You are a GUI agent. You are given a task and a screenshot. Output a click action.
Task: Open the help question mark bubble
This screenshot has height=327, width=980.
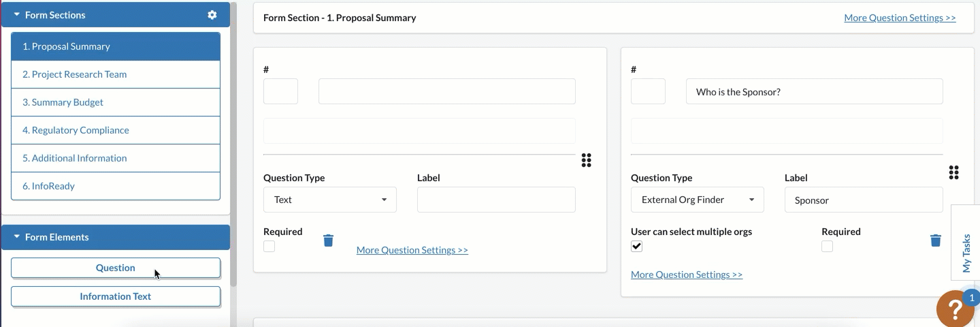955,309
